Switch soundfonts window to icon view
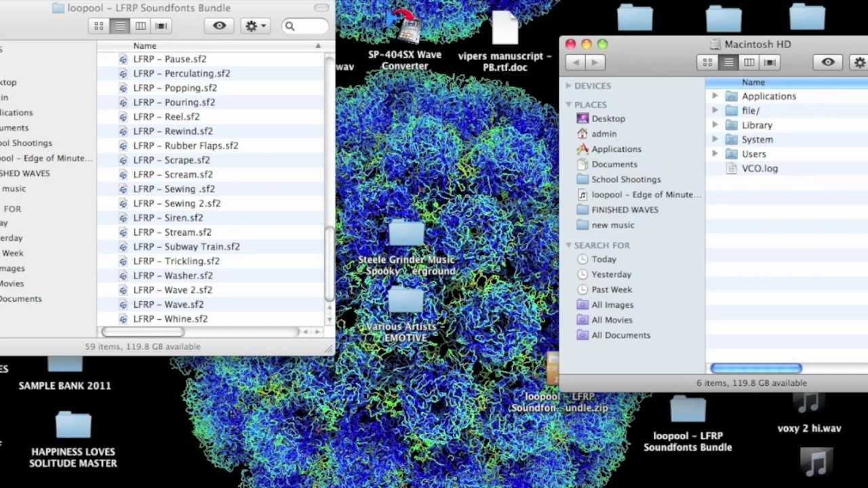The height and width of the screenshot is (488, 868). point(99,26)
